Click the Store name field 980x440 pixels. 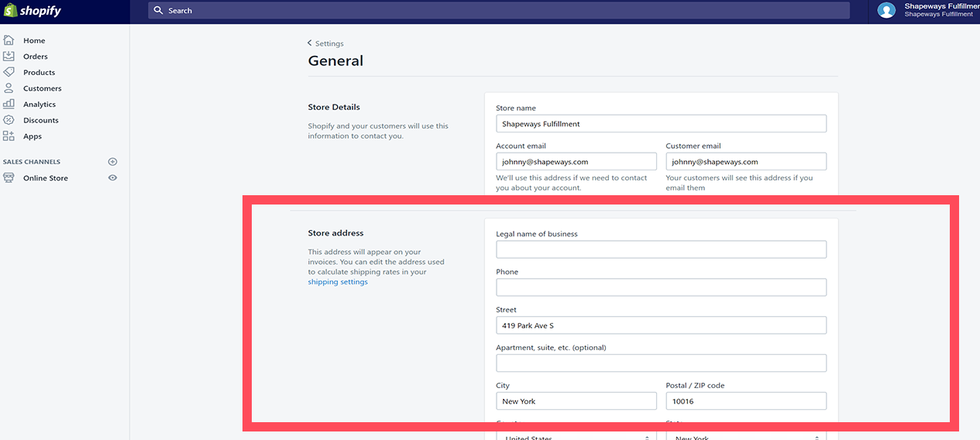tap(661, 124)
